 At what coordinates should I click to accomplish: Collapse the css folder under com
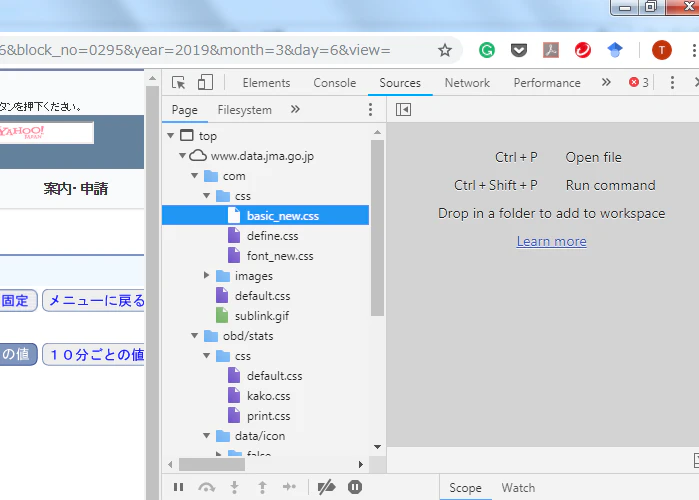tap(206, 196)
